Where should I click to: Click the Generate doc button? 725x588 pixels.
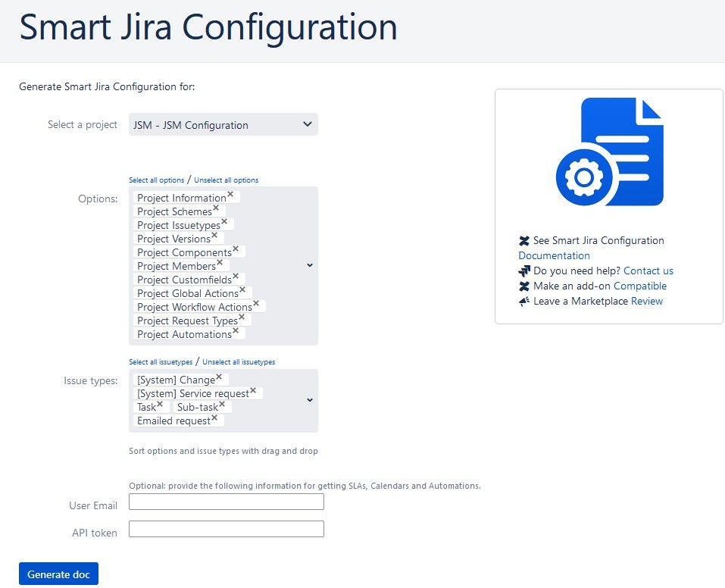pyautogui.click(x=59, y=574)
